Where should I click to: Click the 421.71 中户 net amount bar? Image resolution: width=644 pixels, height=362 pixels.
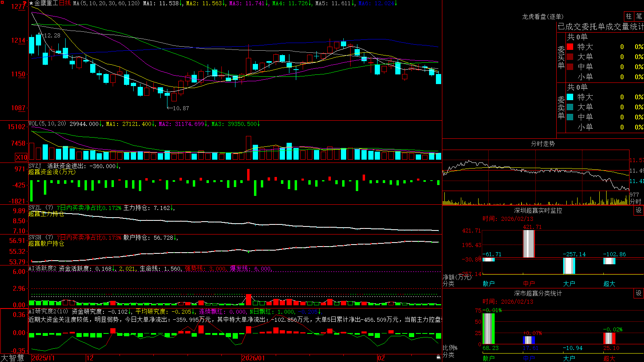point(528,244)
